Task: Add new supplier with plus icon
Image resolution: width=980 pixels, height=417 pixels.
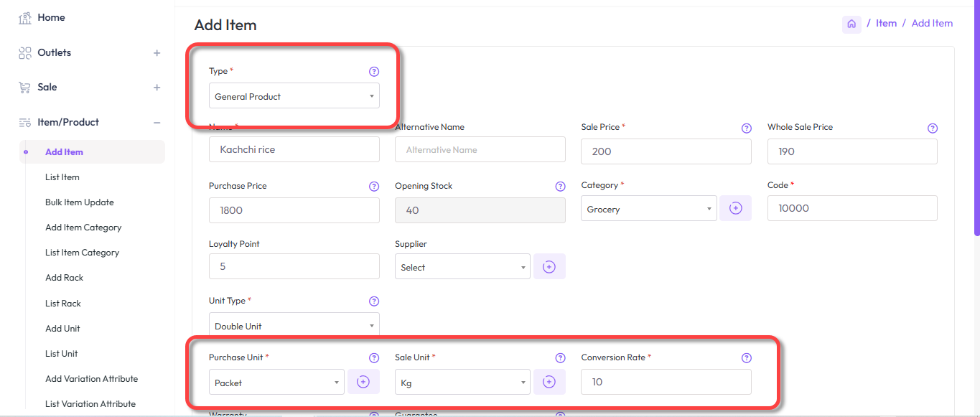Action: (x=549, y=266)
